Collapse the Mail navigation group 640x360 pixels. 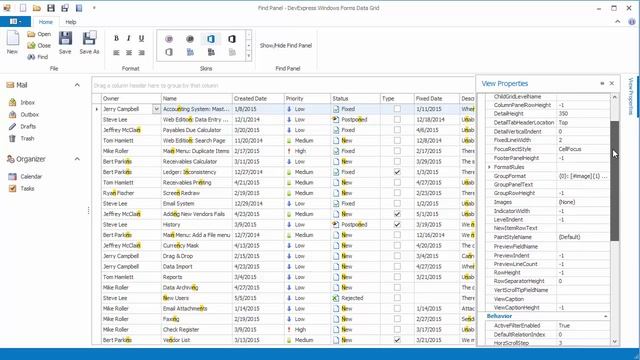(77, 85)
